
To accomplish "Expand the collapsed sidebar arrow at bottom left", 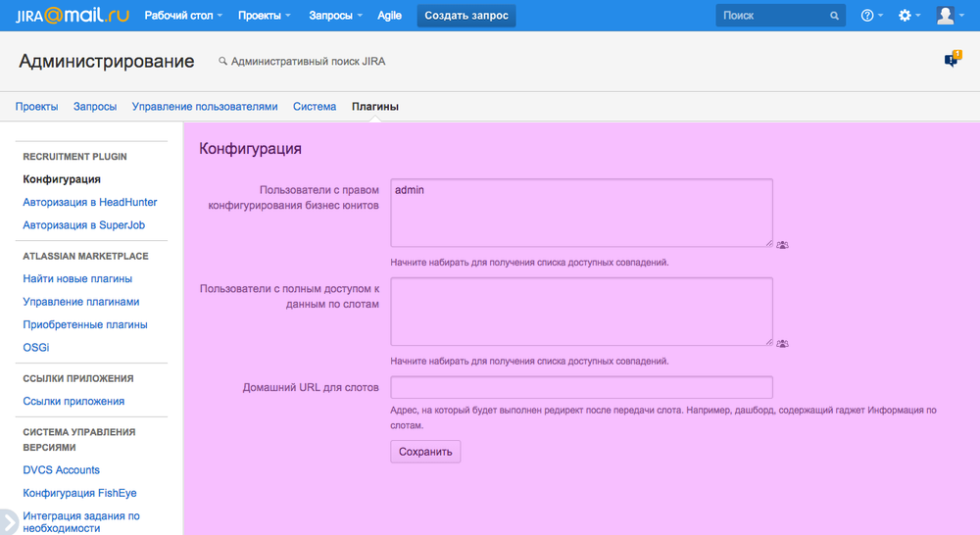I will (x=9, y=522).
